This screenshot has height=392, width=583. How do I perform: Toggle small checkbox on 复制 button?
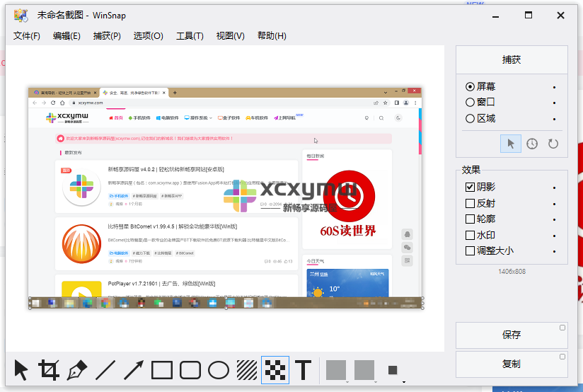point(562,357)
